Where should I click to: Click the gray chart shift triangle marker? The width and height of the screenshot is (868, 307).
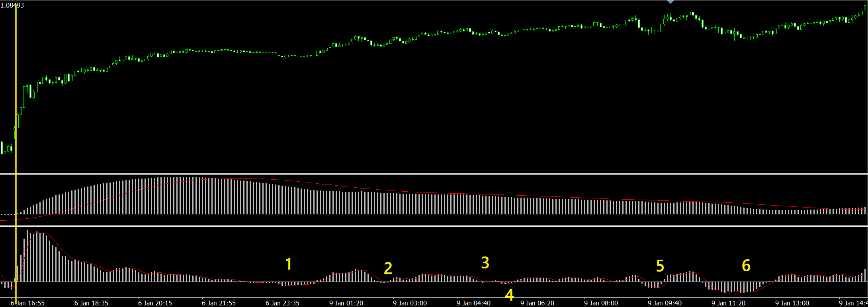(671, 2)
